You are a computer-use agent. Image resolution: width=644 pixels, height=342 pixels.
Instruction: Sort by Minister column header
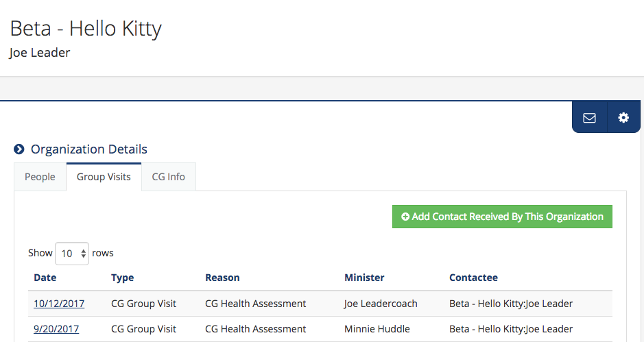[364, 278]
